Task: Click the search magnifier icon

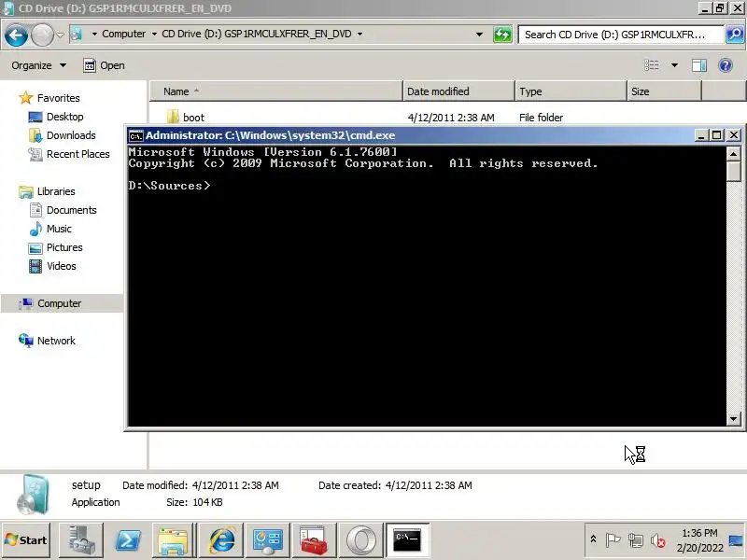Action: point(735,35)
